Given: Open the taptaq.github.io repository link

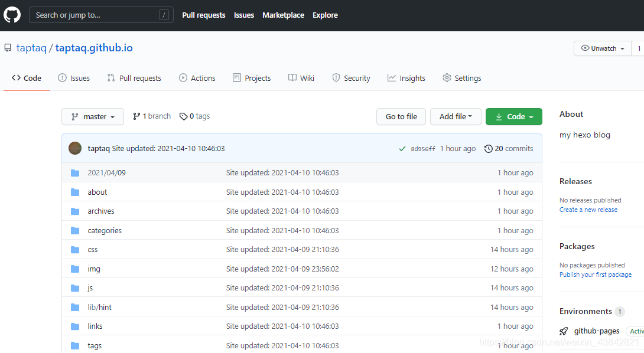Looking at the screenshot, I should [x=94, y=48].
